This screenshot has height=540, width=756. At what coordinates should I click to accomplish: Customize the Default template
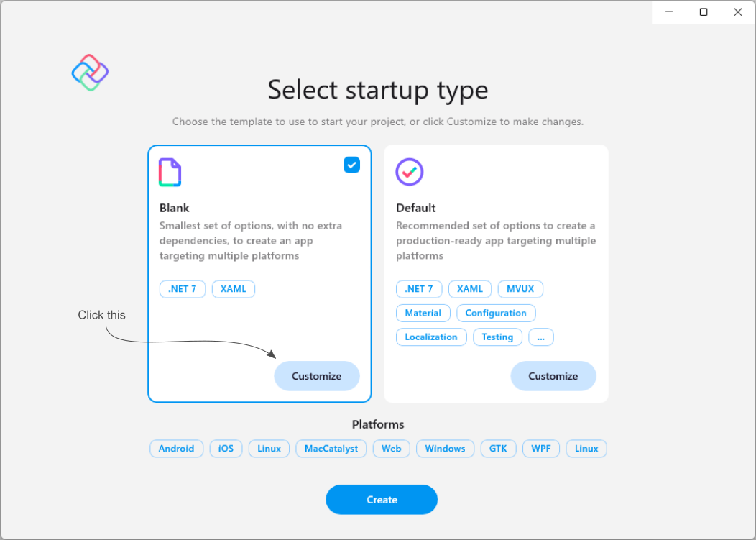[553, 376]
